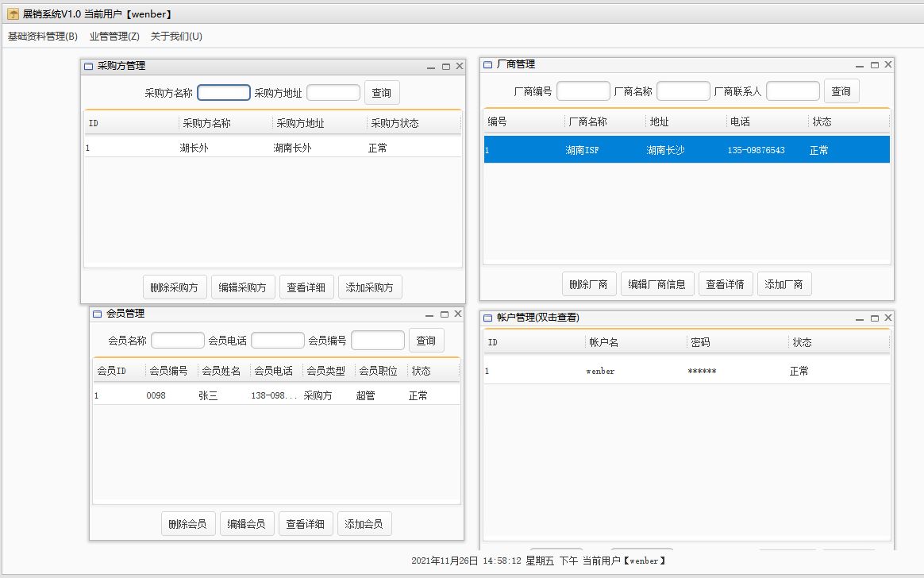Click the 帐户管理 window title icon
Image resolution: width=924 pixels, height=578 pixels.
tap(487, 317)
